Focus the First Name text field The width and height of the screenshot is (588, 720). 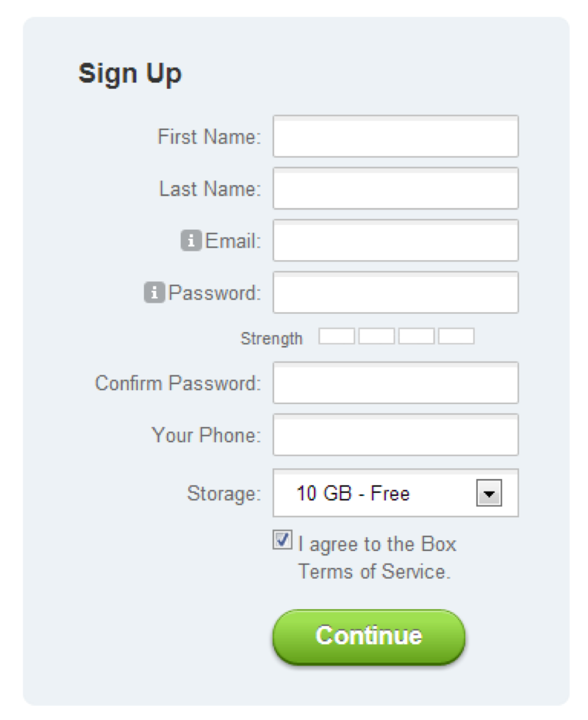[395, 137]
